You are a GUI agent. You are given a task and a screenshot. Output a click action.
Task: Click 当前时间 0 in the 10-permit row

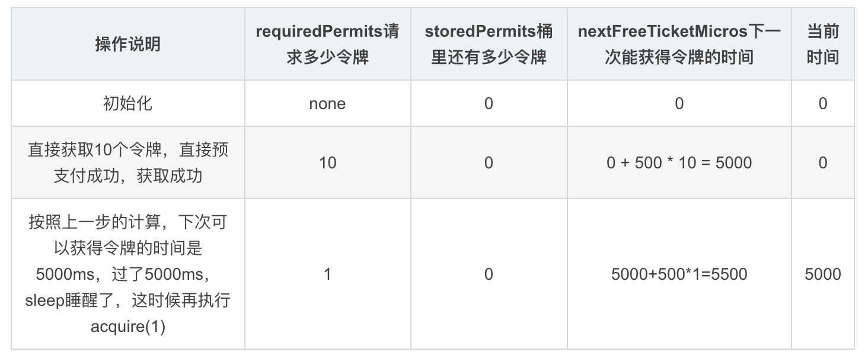[822, 162]
